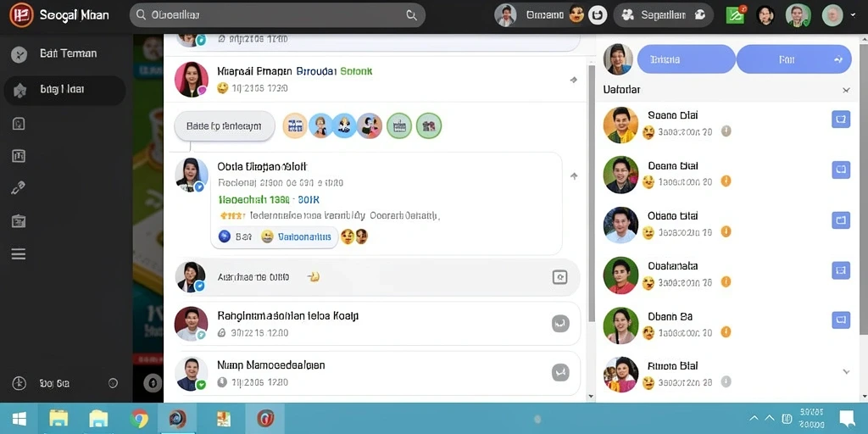868x434 pixels.
Task: Click the calendar sidebar icon
Action: click(x=19, y=221)
